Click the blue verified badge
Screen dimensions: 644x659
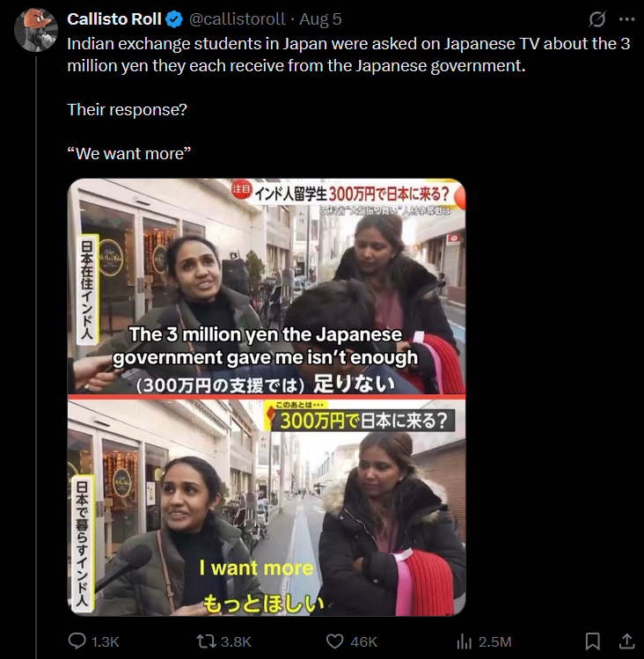[x=174, y=19]
